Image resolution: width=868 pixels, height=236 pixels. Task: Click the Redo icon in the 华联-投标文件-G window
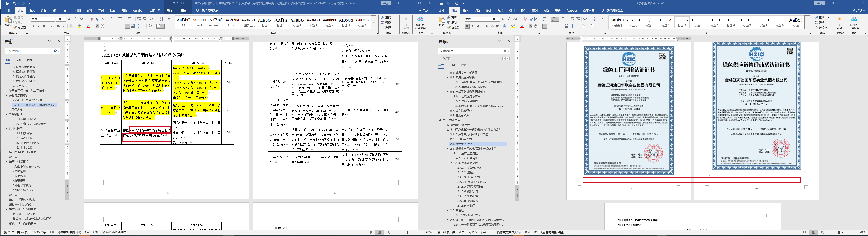click(456, 3)
